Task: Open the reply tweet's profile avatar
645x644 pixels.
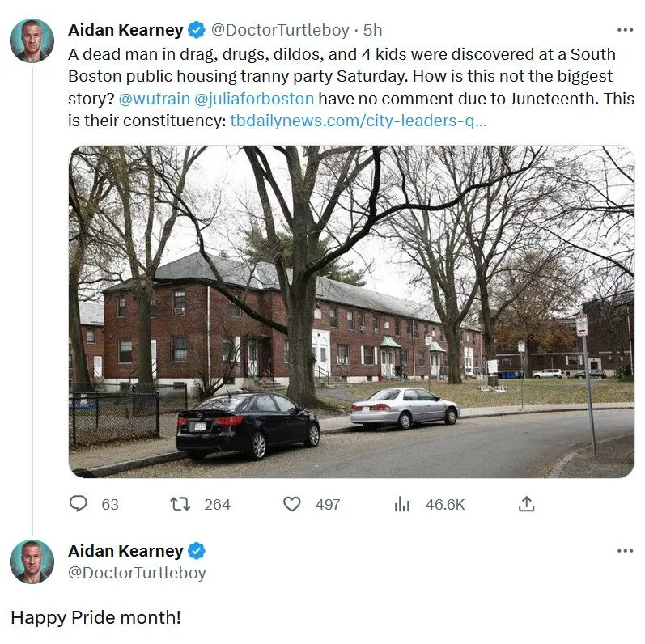Action: (32, 561)
